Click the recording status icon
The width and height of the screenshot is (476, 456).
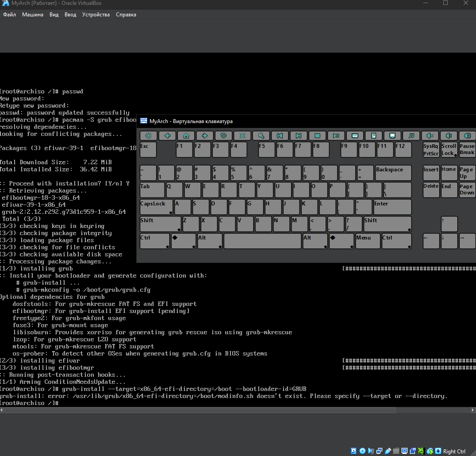pos(413,451)
